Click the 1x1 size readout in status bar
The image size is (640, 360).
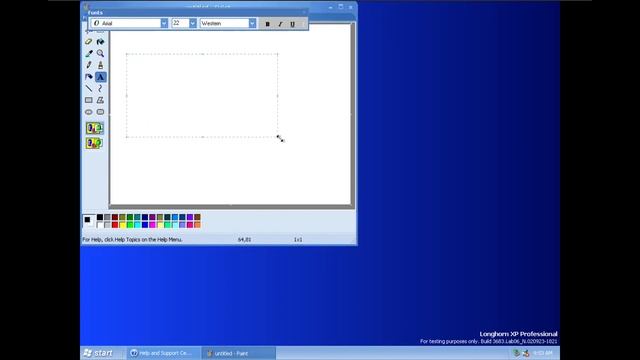pyautogui.click(x=298, y=240)
